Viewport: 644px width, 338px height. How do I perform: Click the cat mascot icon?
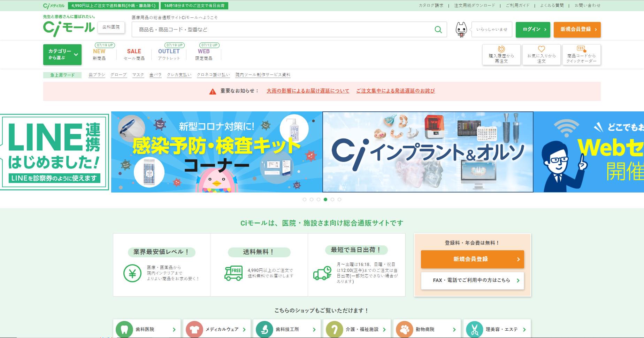(461, 30)
